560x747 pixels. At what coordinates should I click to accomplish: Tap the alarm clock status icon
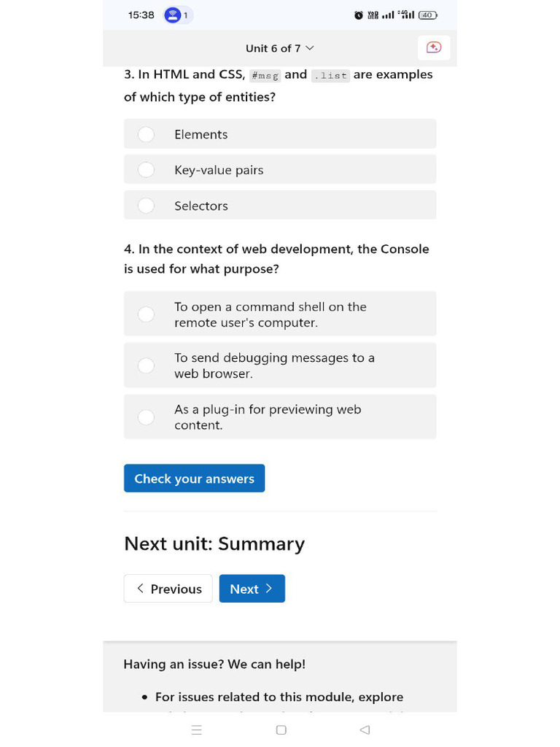coord(358,15)
